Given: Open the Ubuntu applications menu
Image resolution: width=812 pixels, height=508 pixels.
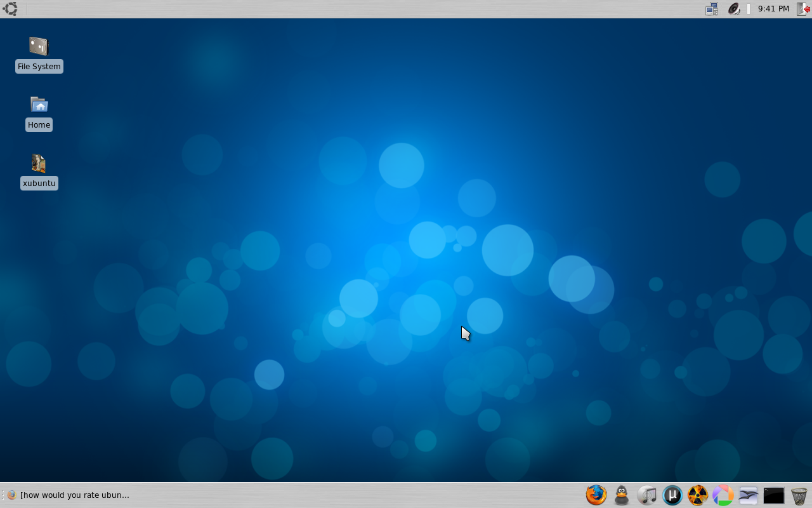Looking at the screenshot, I should [10, 9].
